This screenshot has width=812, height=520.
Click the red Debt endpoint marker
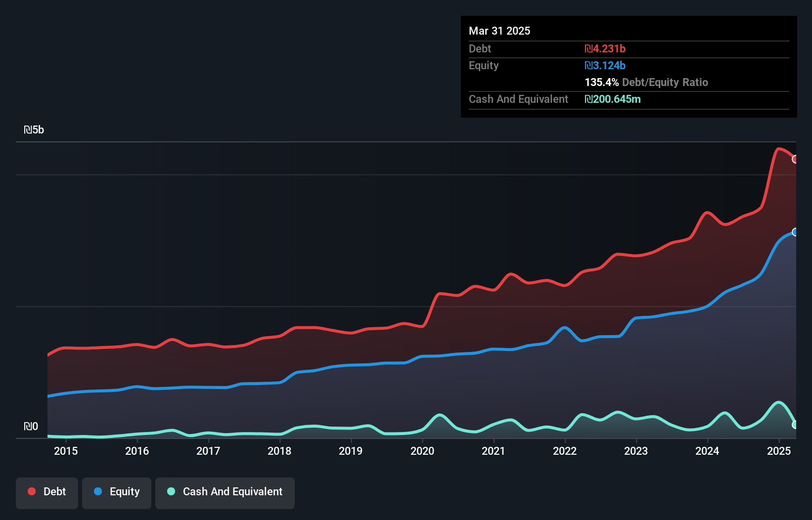click(x=795, y=159)
